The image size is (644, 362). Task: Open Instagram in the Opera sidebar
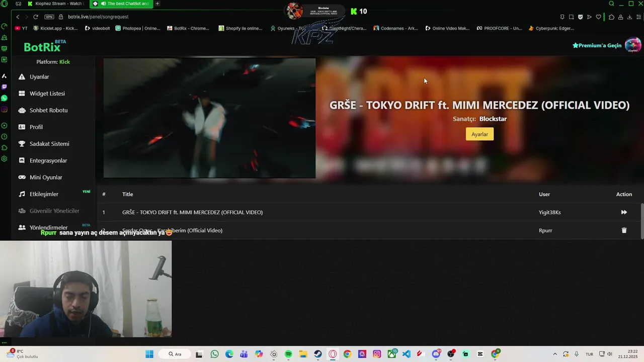5,109
